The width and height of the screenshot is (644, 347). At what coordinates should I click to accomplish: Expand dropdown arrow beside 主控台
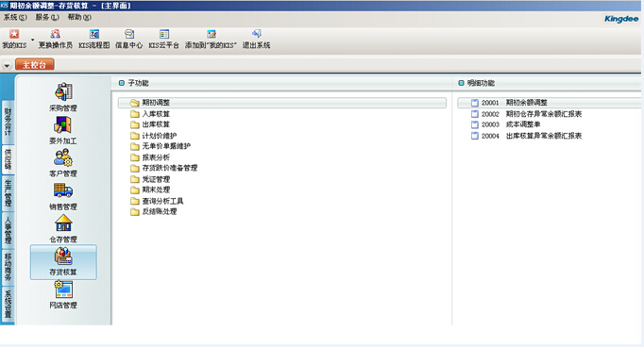(x=7, y=65)
